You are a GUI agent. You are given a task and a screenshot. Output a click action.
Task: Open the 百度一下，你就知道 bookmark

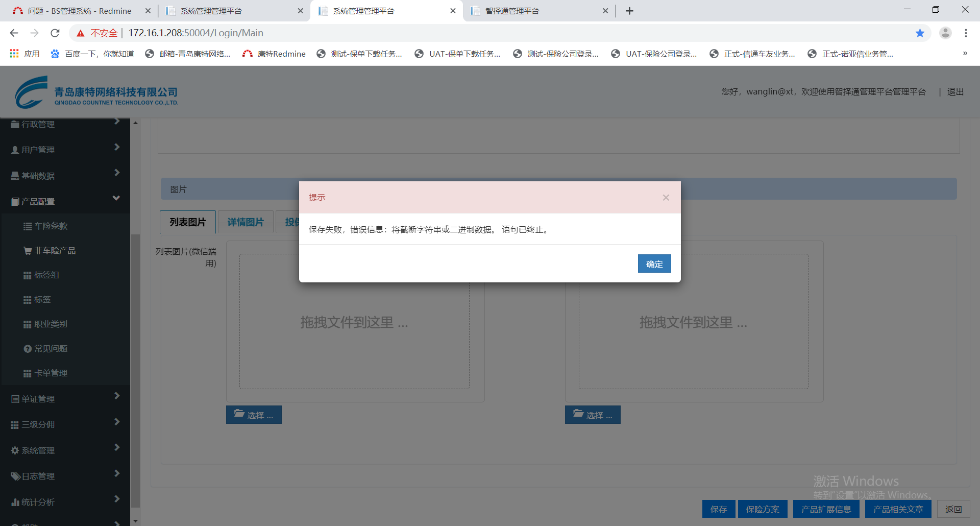point(92,54)
